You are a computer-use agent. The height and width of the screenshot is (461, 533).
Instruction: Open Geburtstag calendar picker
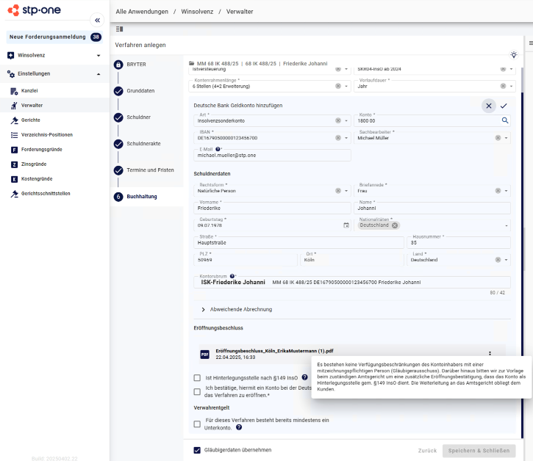coord(346,225)
